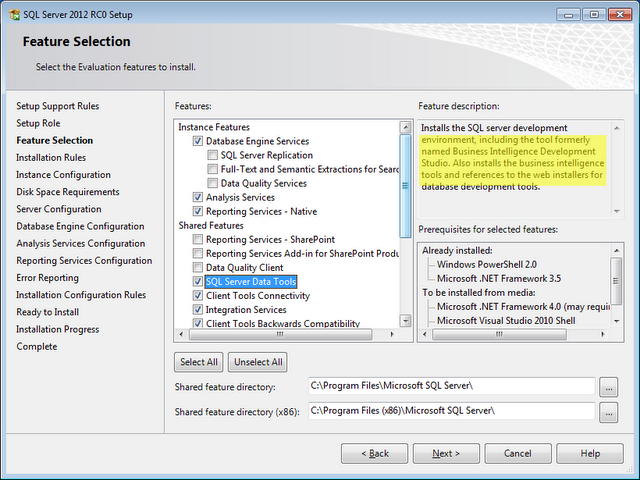Click Prerequisites scroll right arrow
Screen dimensions: 640x480
click(603, 334)
